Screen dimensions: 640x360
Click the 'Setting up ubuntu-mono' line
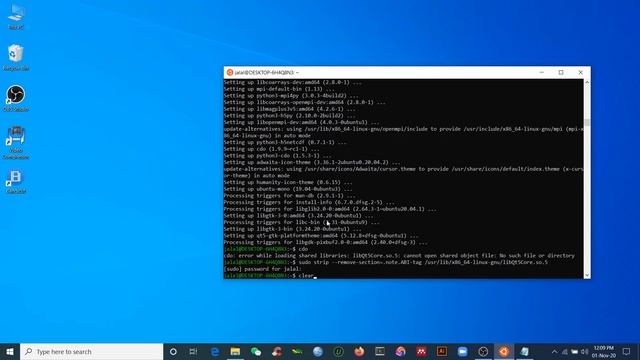[x=288, y=189]
